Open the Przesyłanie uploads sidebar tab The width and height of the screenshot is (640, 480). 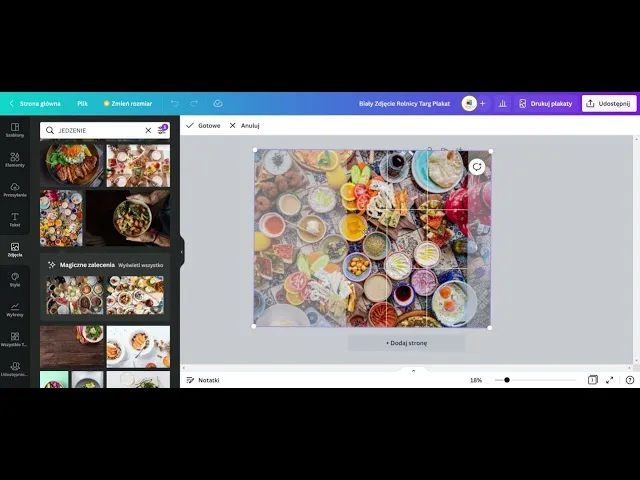tap(15, 190)
